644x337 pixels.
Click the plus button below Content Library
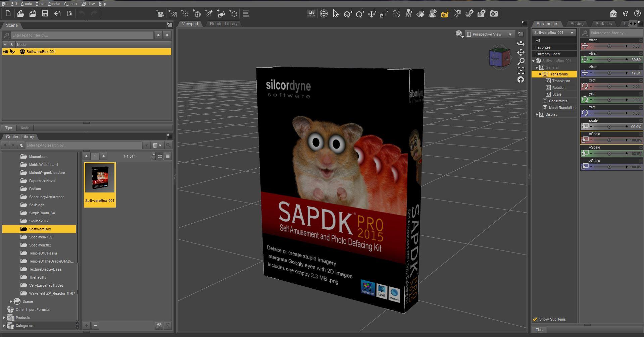(87, 325)
